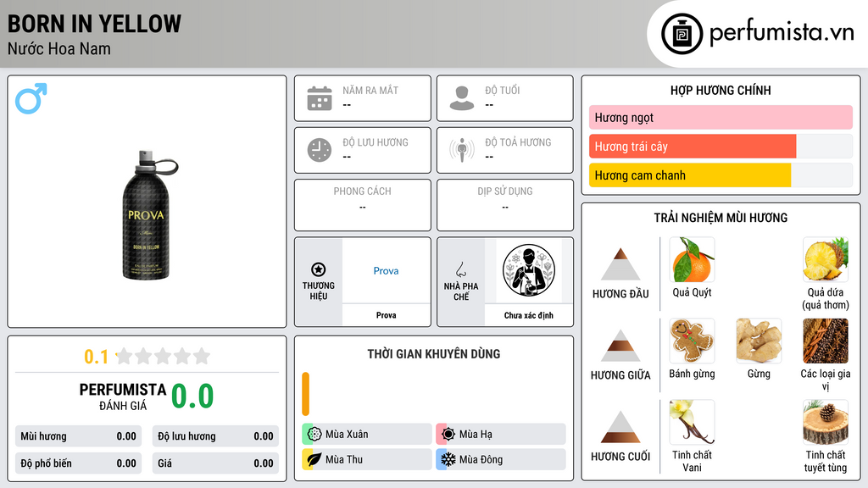Click the sillage icon beside Độ toả hương

pos(462,150)
